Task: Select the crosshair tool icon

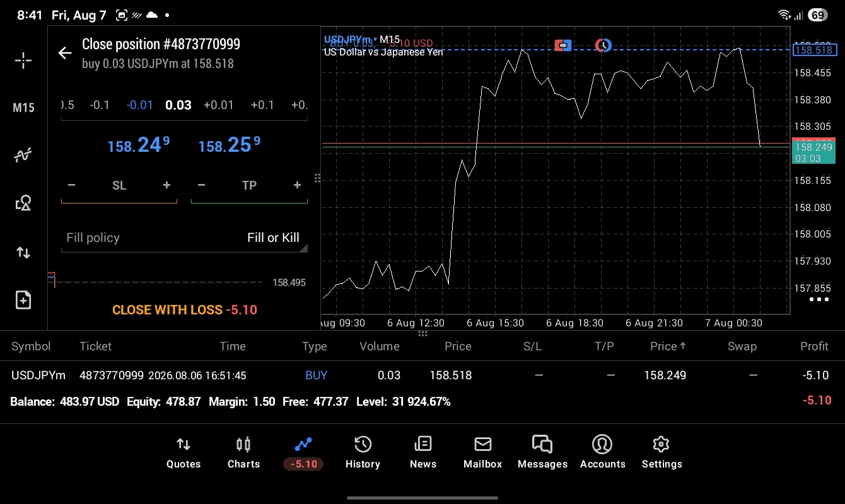Action: click(x=23, y=60)
